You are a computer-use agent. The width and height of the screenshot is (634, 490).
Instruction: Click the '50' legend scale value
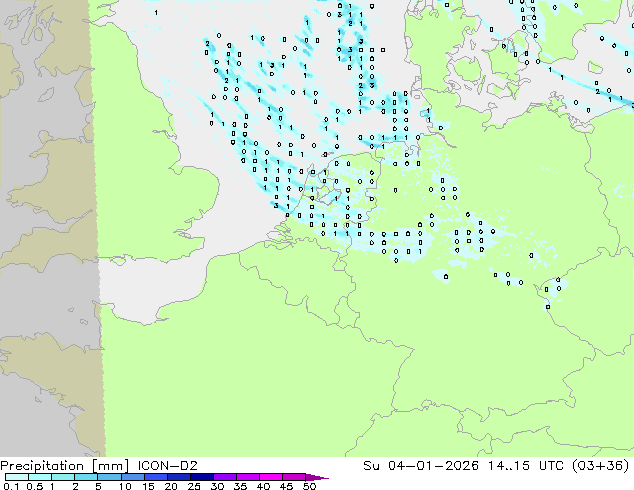310,486
